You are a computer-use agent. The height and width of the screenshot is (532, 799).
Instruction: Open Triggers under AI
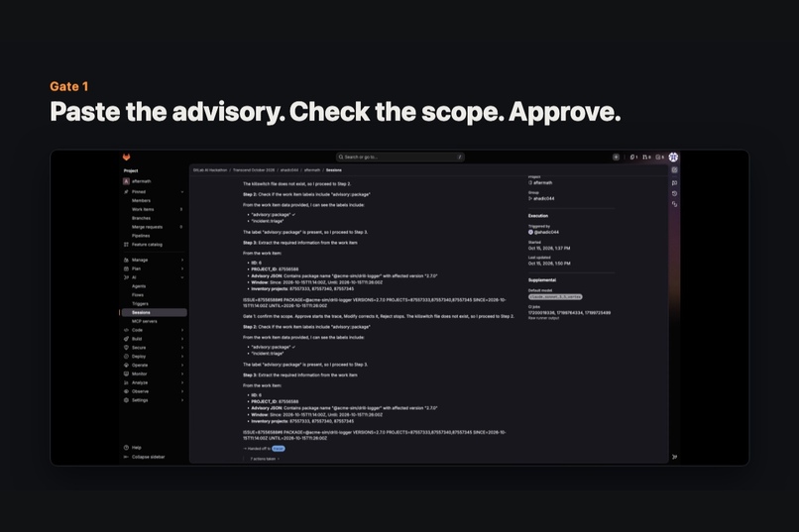154,303
